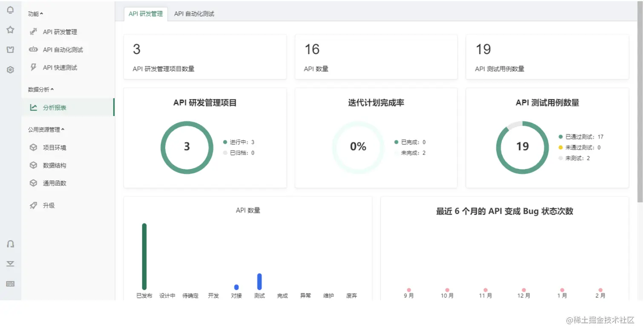Toggle the 未测试：2 legend entry
Screen dimensions: 644x334
575,158
